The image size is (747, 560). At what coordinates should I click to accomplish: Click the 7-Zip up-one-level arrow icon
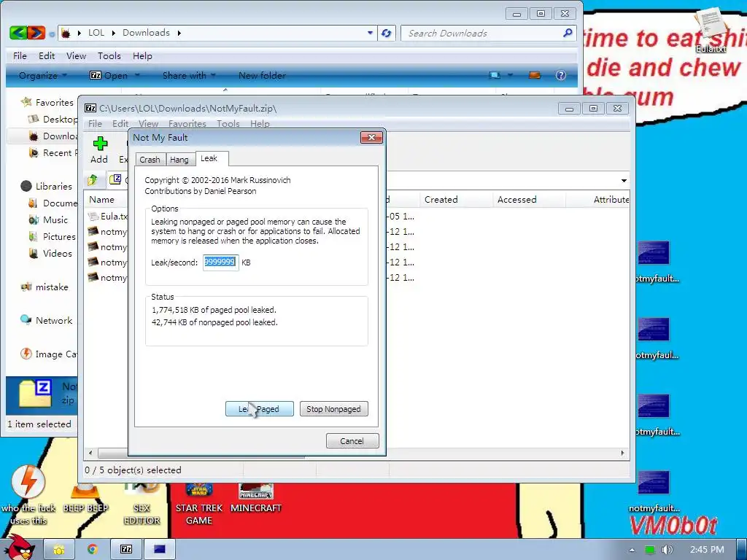point(93,179)
